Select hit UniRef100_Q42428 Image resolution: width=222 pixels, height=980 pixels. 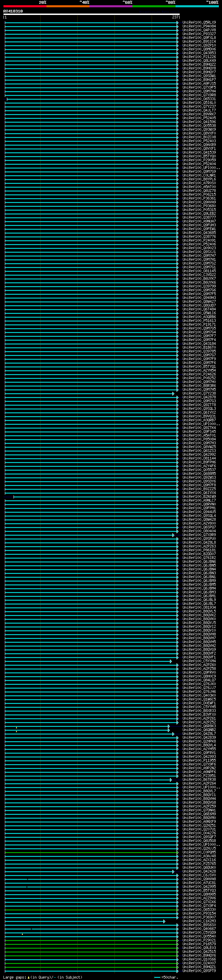199,871
